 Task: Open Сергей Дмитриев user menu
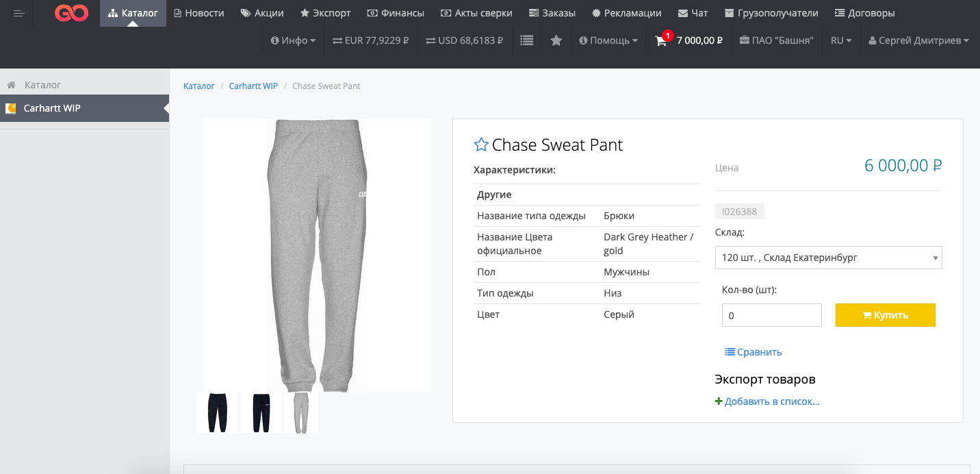click(x=918, y=41)
